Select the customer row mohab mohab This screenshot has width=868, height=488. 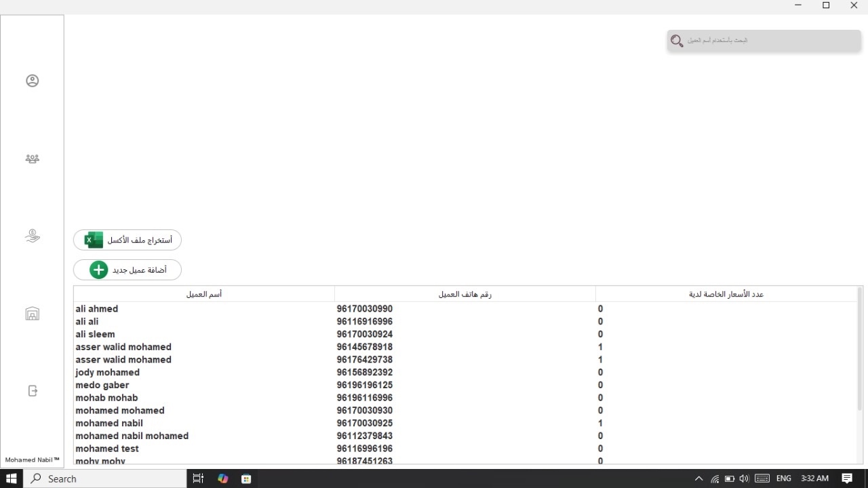click(465, 398)
